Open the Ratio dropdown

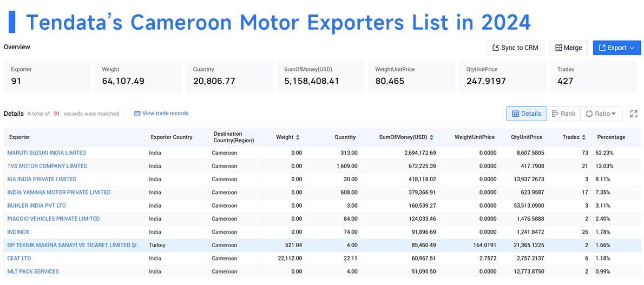[x=601, y=114]
